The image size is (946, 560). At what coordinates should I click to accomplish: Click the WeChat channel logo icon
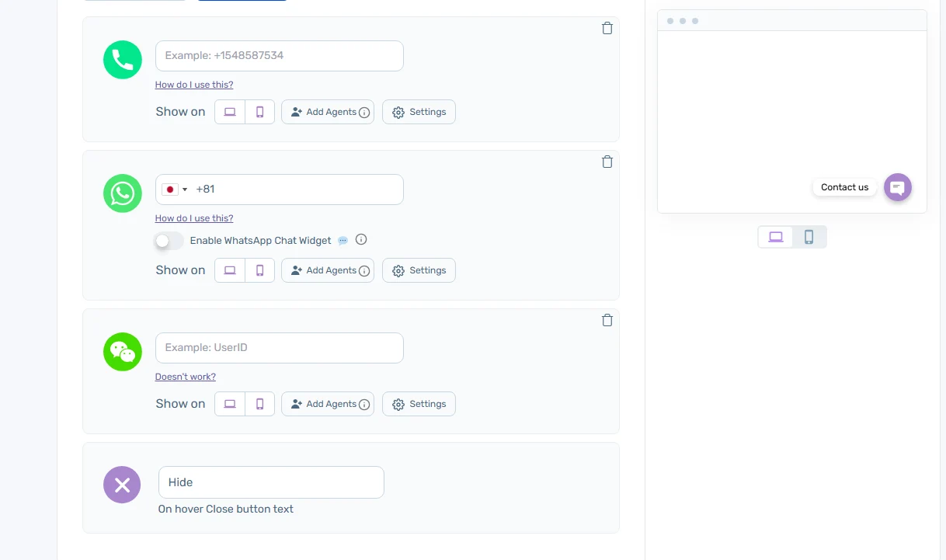coord(123,352)
